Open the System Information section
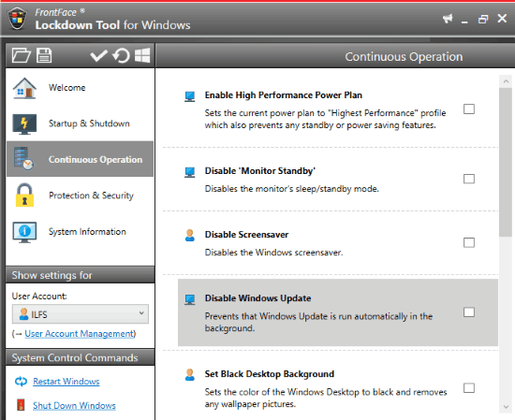Viewport: 515px width, 420px height. (81, 232)
